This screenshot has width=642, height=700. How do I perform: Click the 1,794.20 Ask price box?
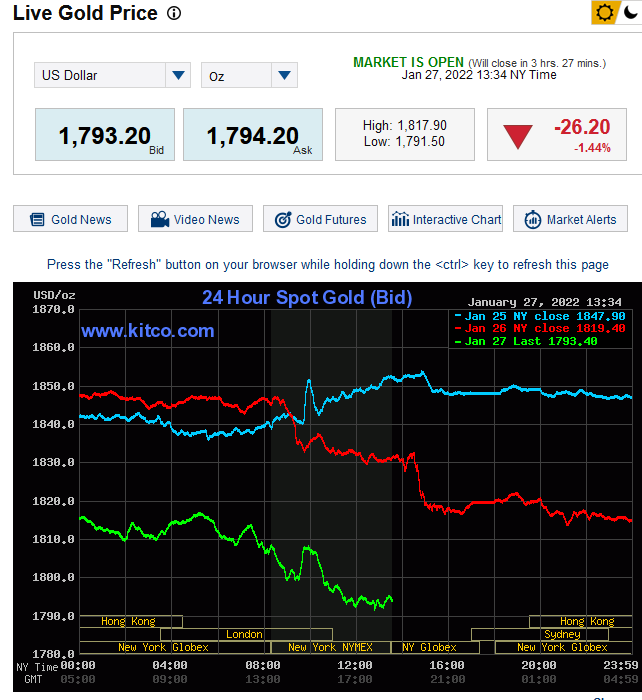[253, 134]
